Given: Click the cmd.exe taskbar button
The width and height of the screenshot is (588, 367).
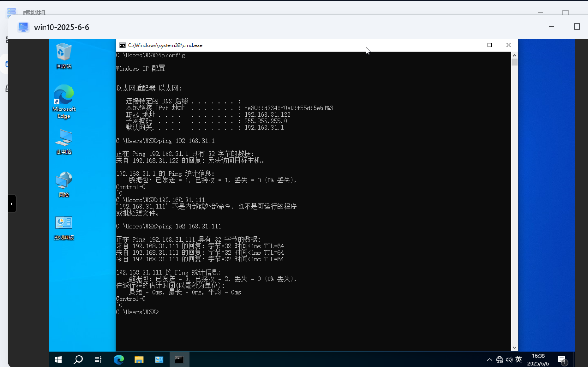Looking at the screenshot, I should (x=179, y=359).
